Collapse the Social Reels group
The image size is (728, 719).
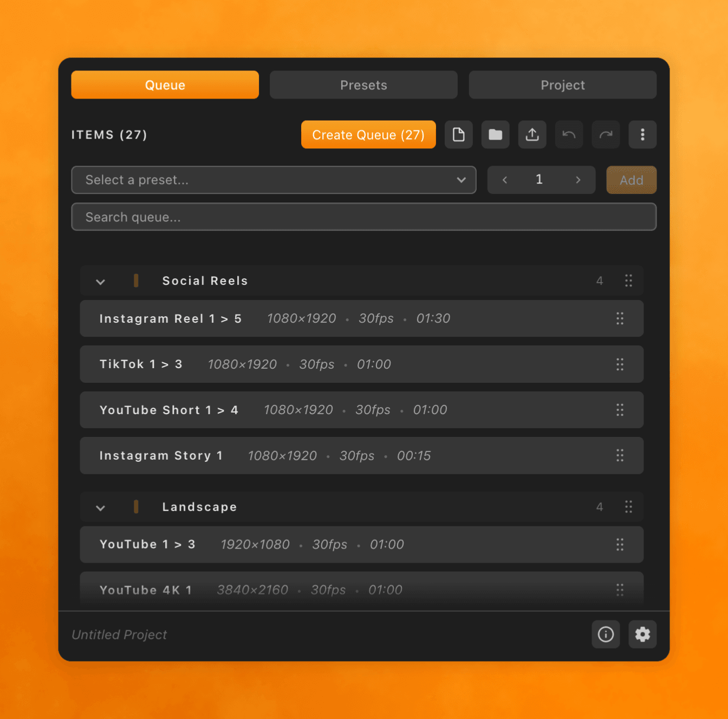(x=100, y=282)
